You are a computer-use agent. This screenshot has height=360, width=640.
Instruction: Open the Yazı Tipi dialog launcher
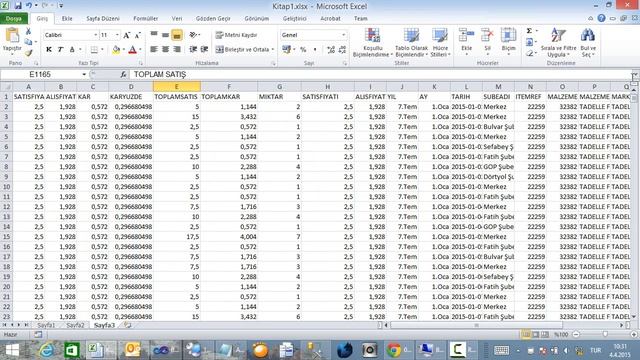click(x=141, y=63)
